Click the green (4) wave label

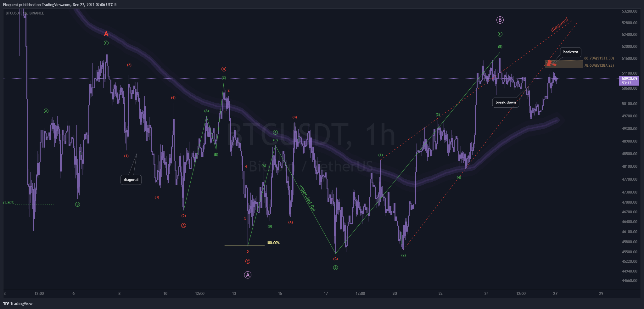pos(459,178)
